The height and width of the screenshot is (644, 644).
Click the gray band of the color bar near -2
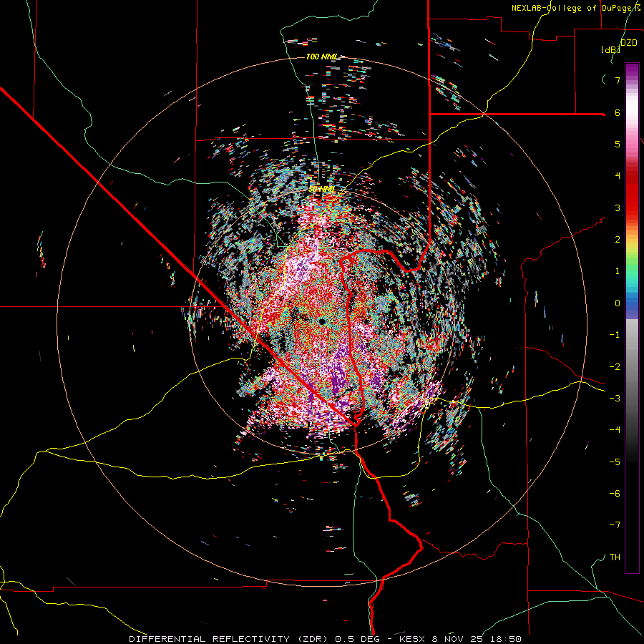pyautogui.click(x=632, y=367)
